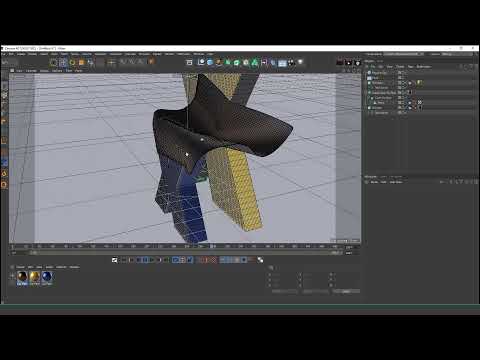Click the white icon right of playback controls
This screenshot has height=360, width=480.
(260, 260)
